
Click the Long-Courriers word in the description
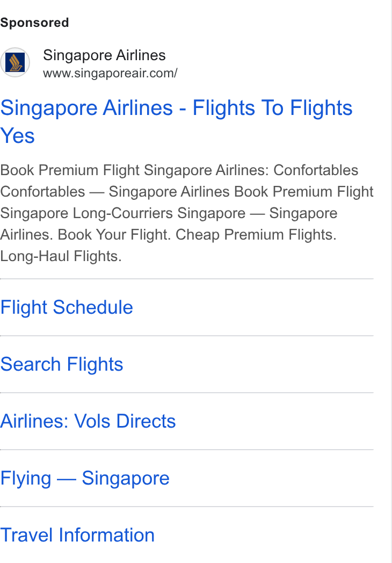click(123, 213)
